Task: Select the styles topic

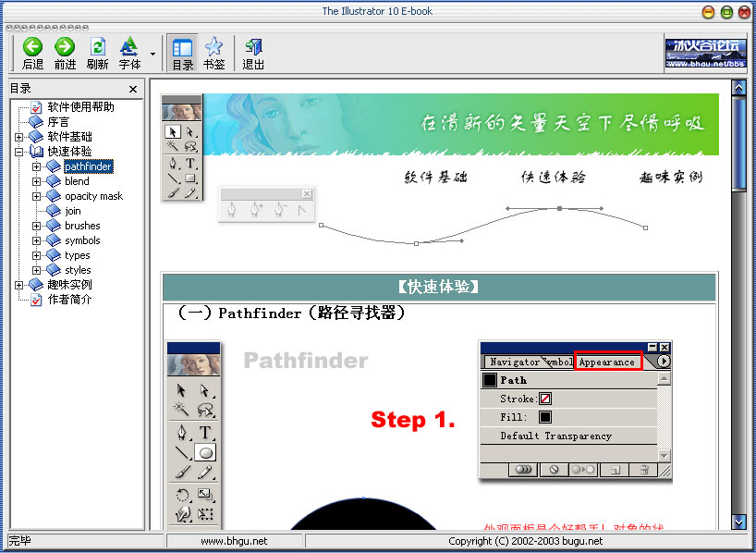Action: click(78, 270)
